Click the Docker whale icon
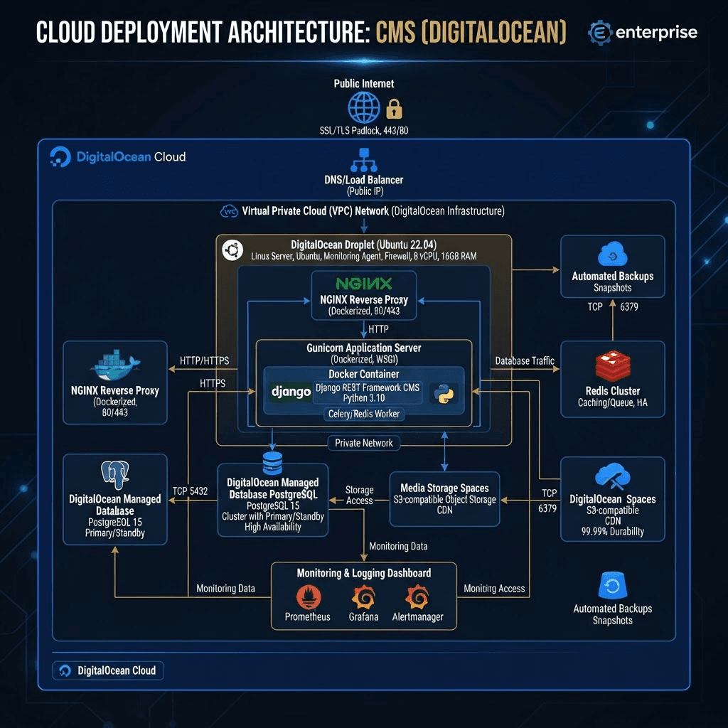The image size is (728, 728). click(114, 365)
